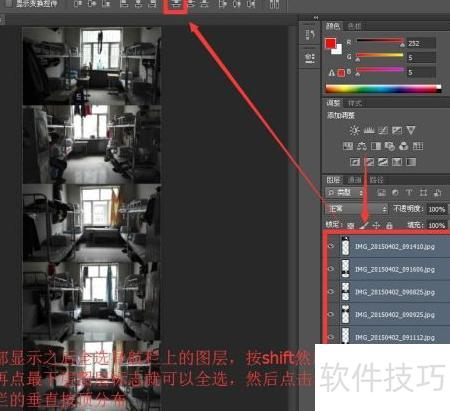Switch to the 样式 tab
The image size is (450, 411).
tap(355, 103)
